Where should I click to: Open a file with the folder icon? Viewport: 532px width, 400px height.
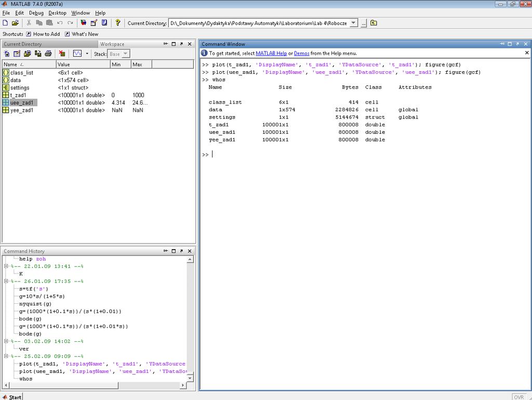[15, 23]
